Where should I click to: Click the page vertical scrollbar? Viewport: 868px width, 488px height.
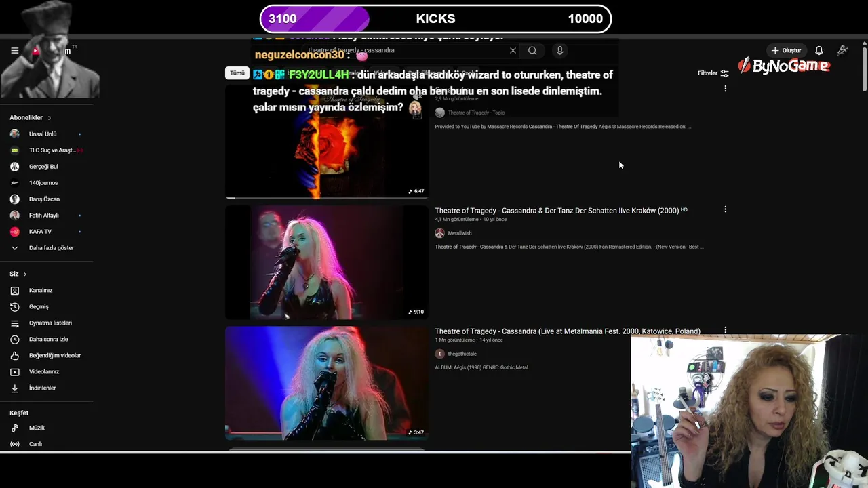pos(864,68)
